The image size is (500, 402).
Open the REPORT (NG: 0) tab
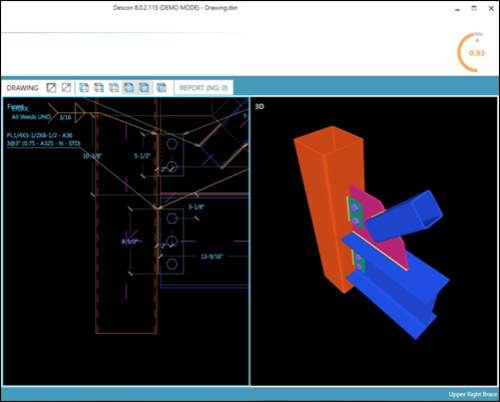pyautogui.click(x=204, y=88)
